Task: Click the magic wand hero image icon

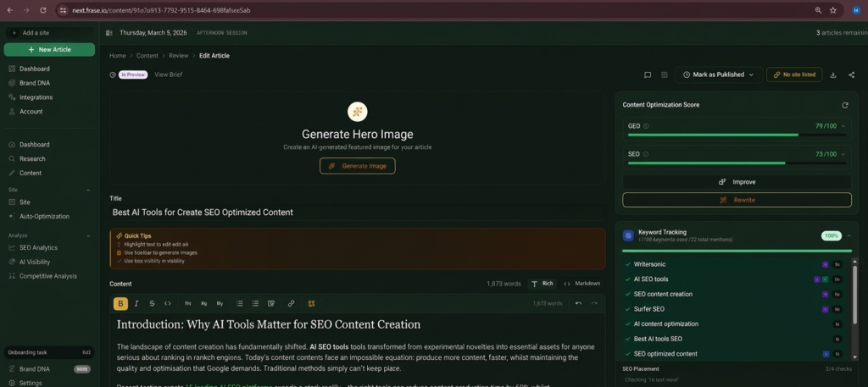Action: [x=358, y=113]
